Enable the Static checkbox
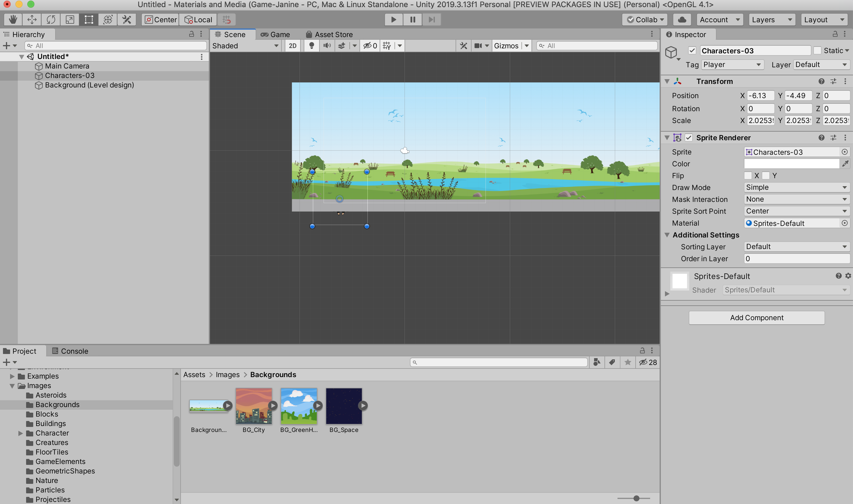The image size is (853, 504). 817,51
